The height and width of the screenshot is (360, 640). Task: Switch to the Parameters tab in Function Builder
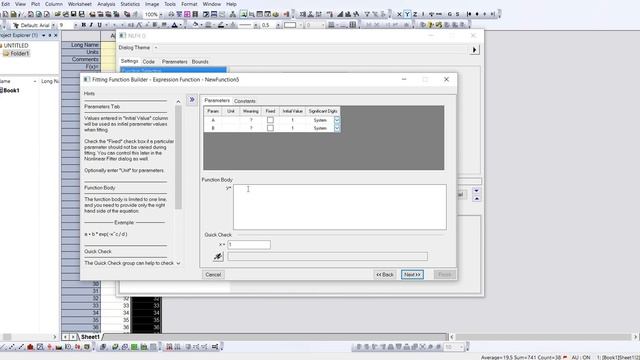[x=217, y=100]
